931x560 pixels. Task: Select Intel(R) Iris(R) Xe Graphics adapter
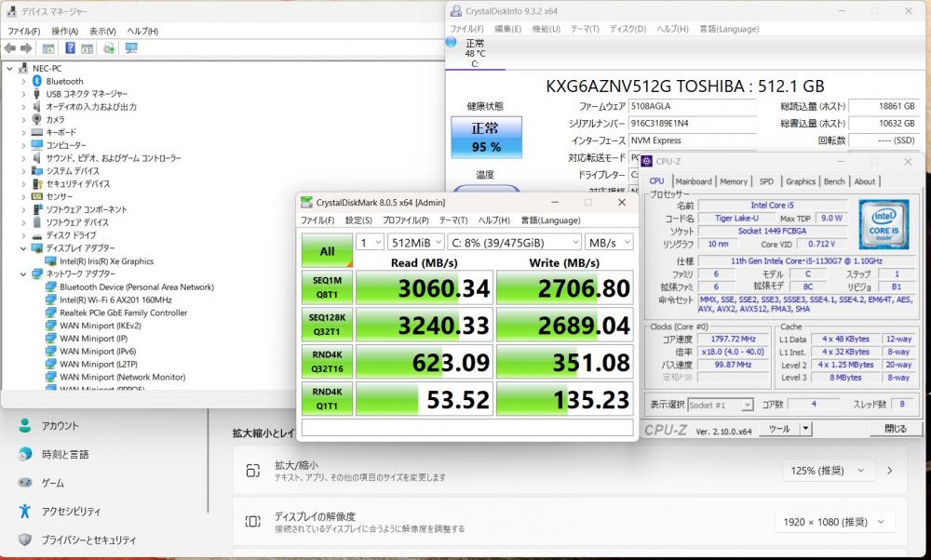(106, 261)
